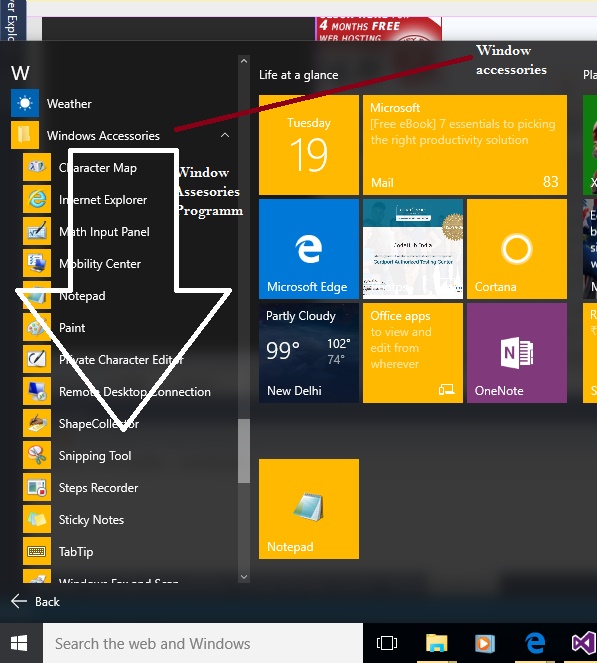Open Task View in the taskbar
The image size is (597, 663).
[x=386, y=643]
